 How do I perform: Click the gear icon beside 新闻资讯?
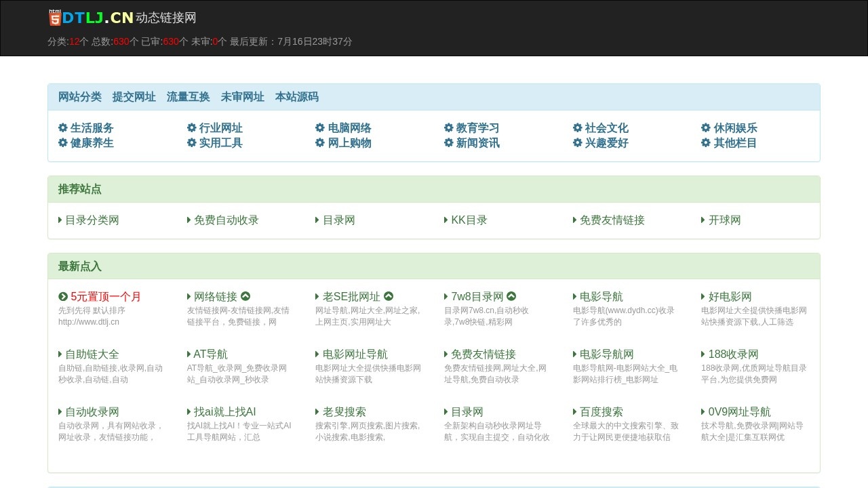(449, 142)
